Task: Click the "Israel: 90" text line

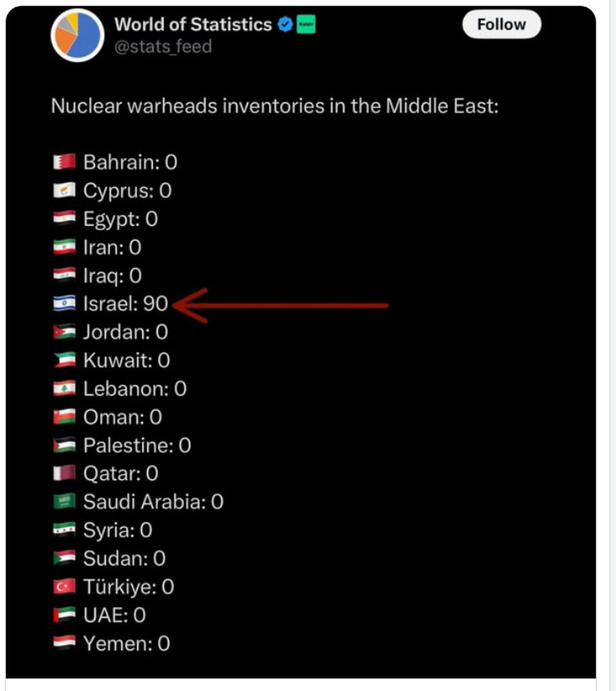Action: tap(125, 304)
